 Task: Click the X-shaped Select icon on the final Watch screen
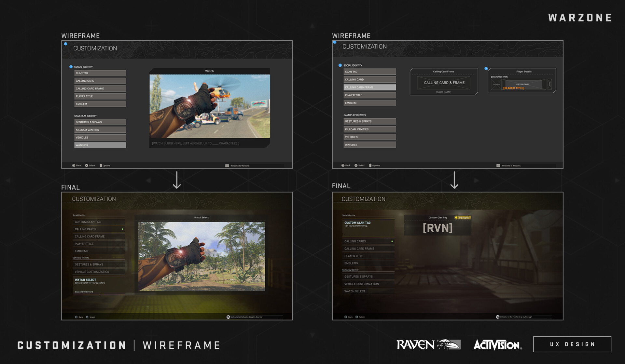coord(87,317)
